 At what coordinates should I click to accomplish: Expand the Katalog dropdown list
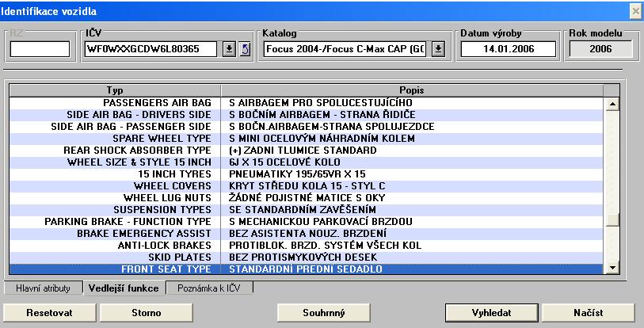point(438,49)
